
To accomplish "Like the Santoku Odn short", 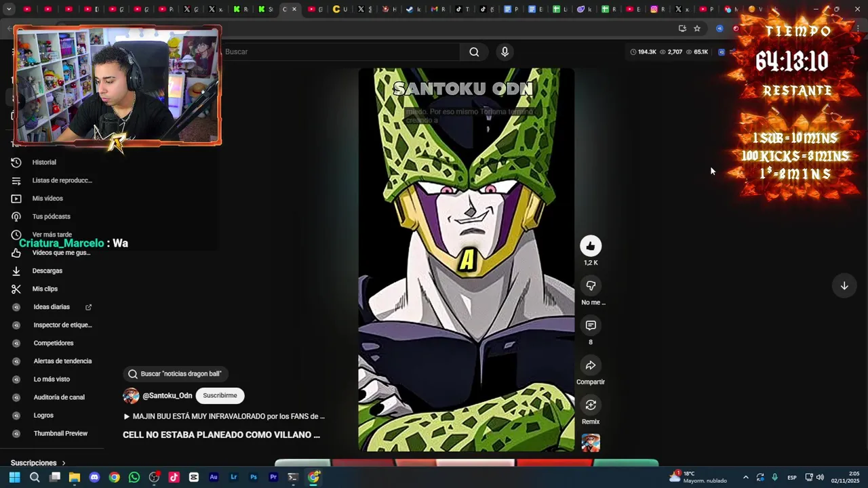I will [x=591, y=246].
